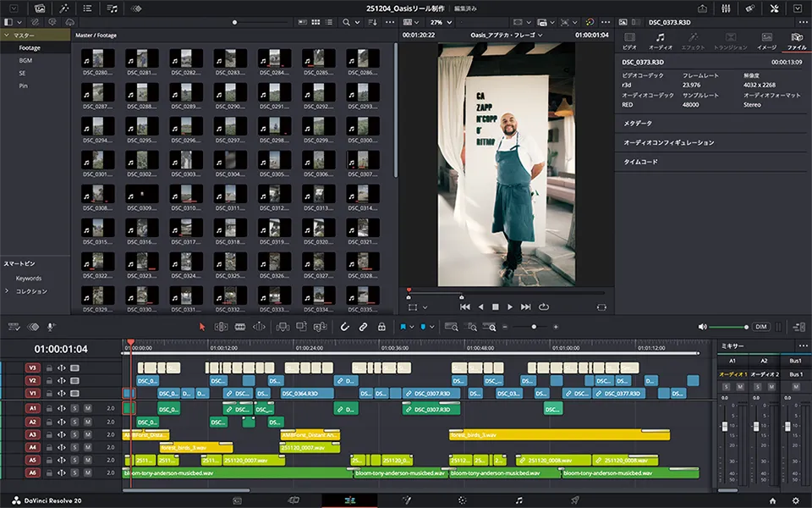Click the Position Lock padlock icon
The image size is (812, 508).
click(x=381, y=327)
